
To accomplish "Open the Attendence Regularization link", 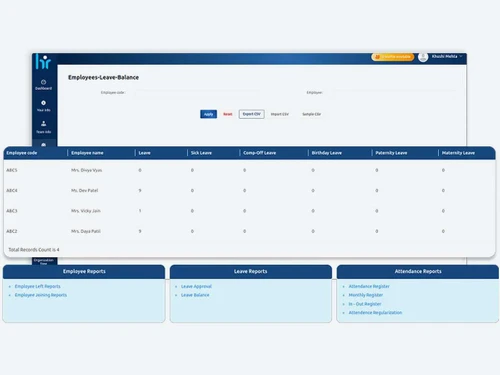I will pos(375,313).
